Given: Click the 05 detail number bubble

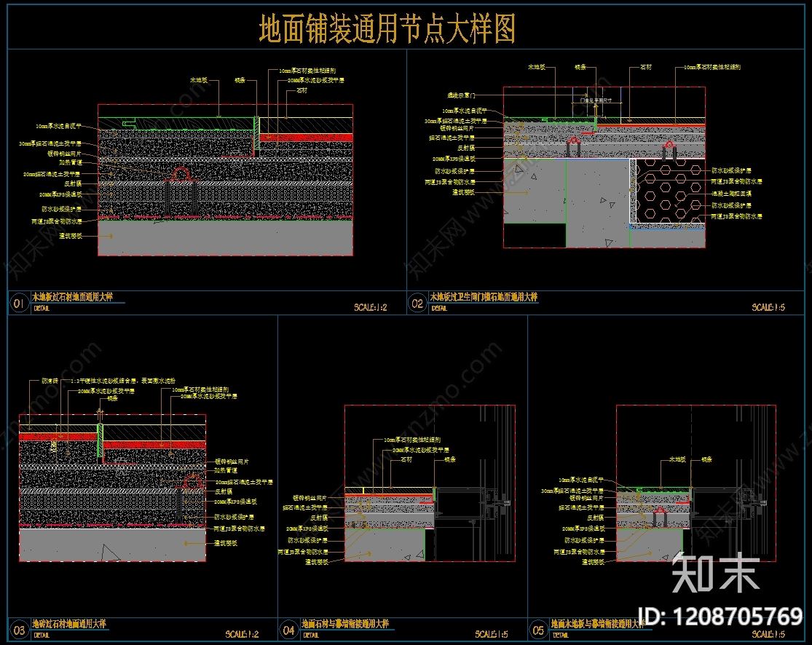Looking at the screenshot, I should click(538, 630).
